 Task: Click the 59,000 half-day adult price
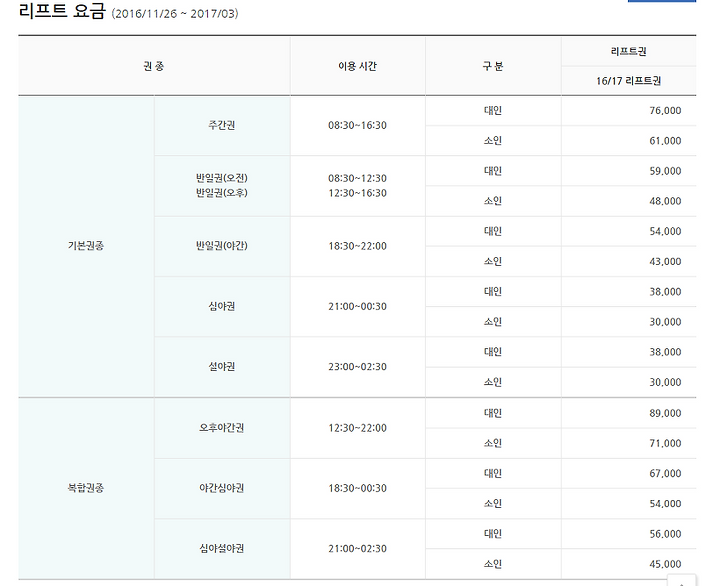click(665, 171)
